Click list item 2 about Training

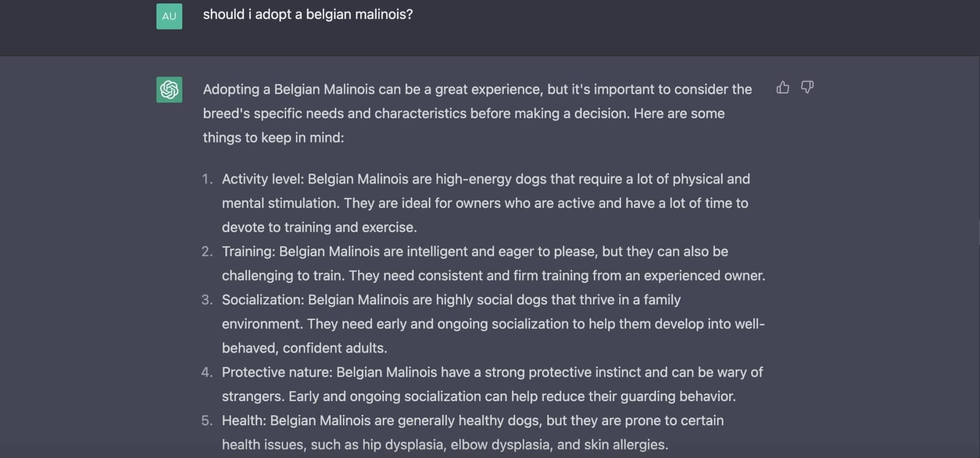[x=493, y=263]
